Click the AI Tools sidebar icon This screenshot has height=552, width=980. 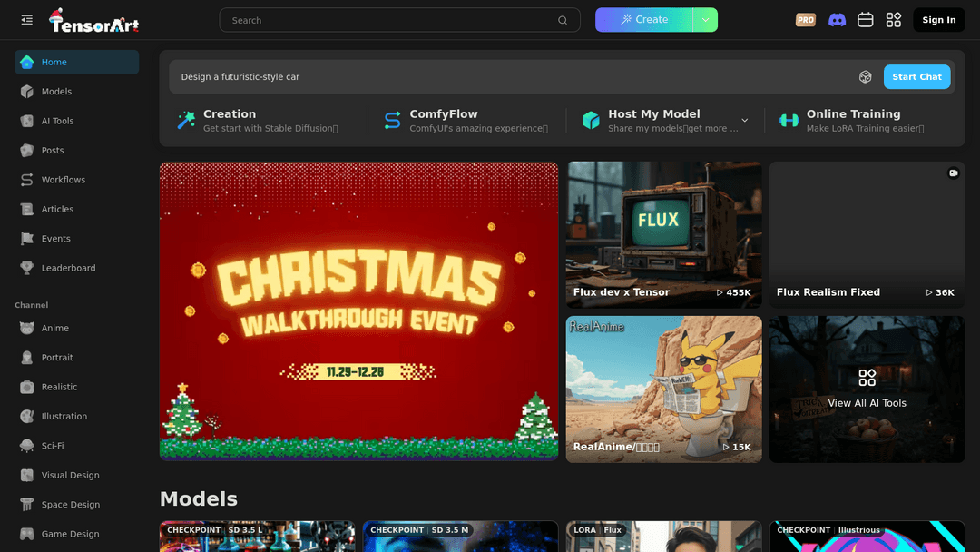pyautogui.click(x=27, y=121)
